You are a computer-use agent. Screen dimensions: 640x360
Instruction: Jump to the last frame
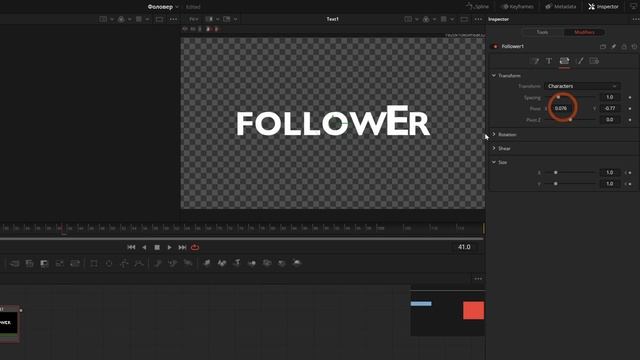pyautogui.click(x=182, y=247)
